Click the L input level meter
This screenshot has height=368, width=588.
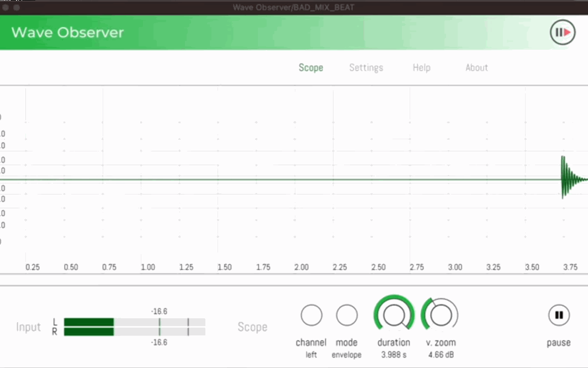pos(135,322)
